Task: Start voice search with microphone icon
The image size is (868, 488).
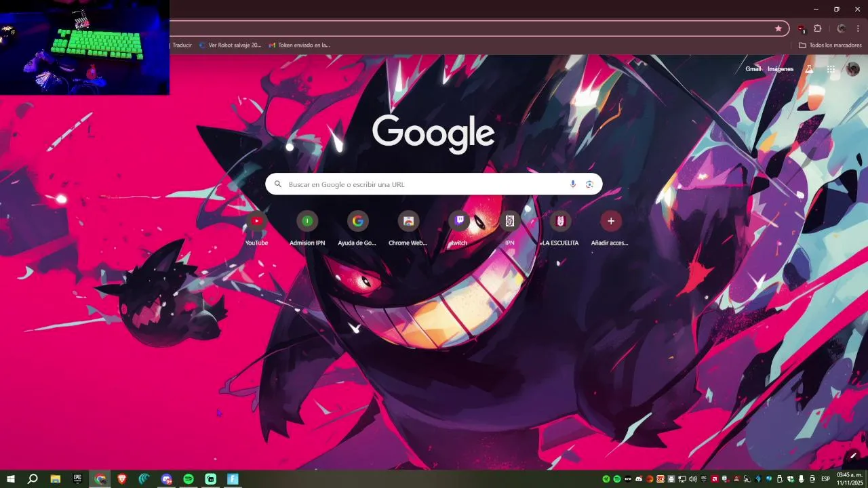Action: tap(573, 184)
